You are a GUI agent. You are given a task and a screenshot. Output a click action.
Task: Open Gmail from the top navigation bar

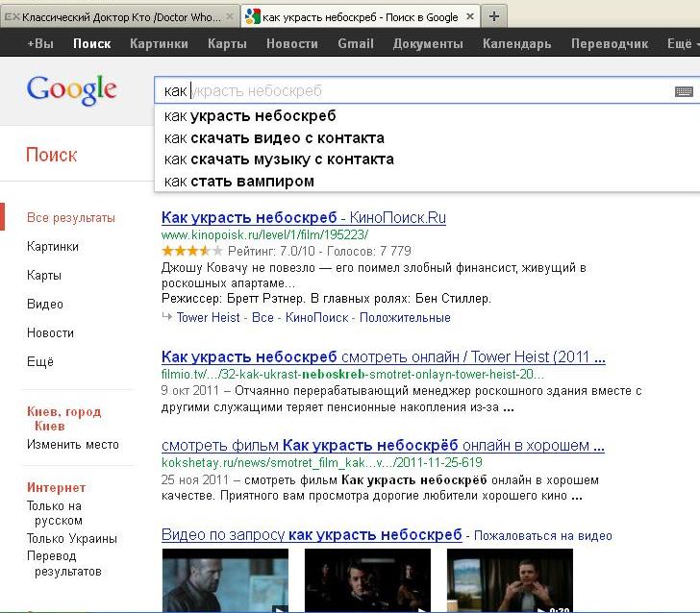click(355, 43)
